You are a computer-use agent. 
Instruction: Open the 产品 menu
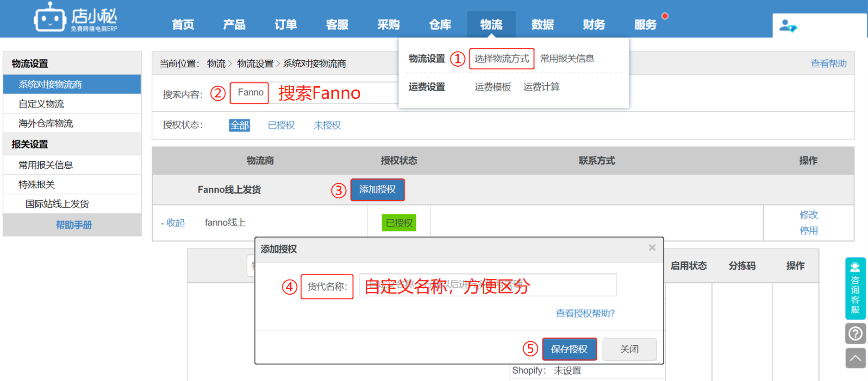click(x=234, y=25)
